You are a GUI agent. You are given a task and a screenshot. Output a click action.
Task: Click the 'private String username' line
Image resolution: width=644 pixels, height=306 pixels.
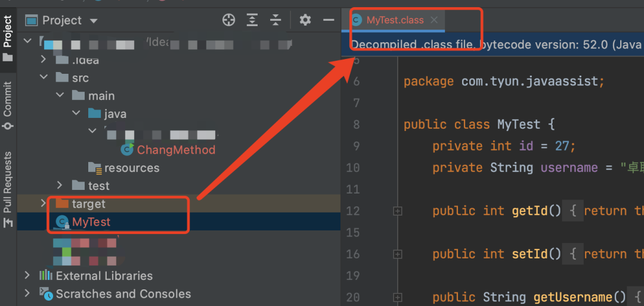tap(538, 167)
